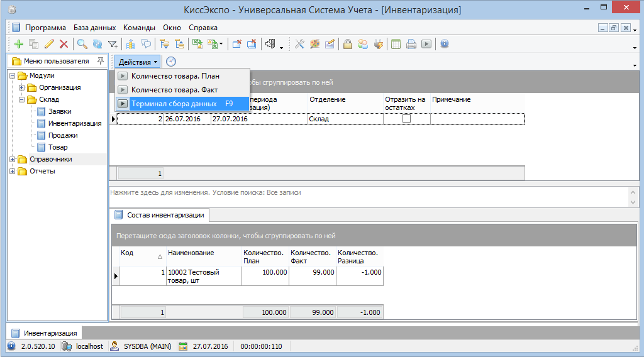
Task: Expand the Отчеты tree node
Action: coord(12,172)
